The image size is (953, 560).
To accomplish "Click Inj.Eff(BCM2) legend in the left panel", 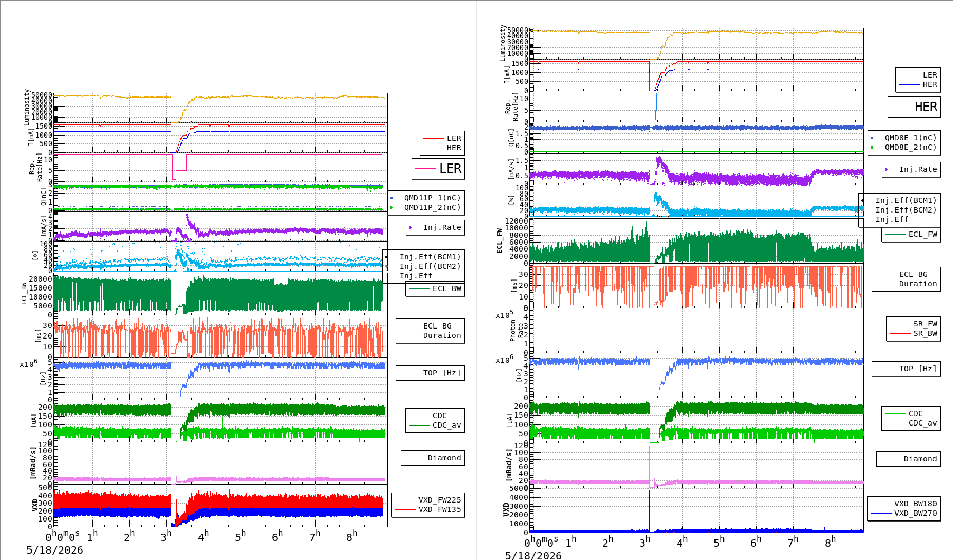I will [430, 266].
